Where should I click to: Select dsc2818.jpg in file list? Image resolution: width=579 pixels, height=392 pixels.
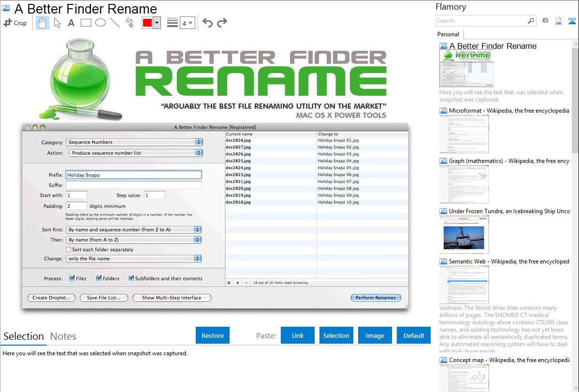[x=238, y=202]
